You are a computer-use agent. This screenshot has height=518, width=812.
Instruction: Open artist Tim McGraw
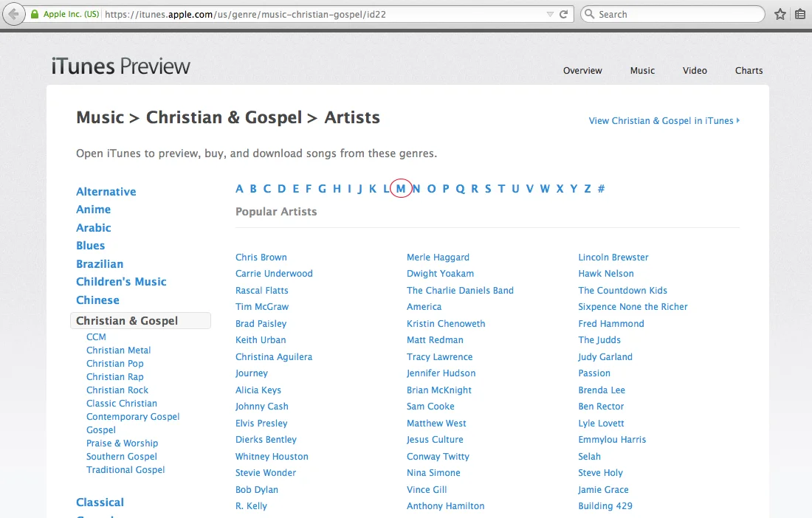pos(262,307)
